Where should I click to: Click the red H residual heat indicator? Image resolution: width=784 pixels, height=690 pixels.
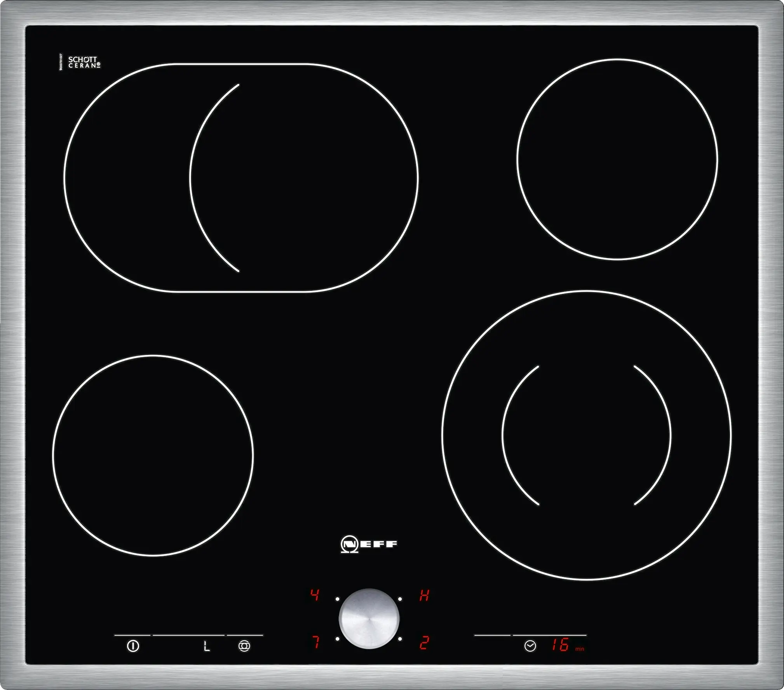[424, 596]
